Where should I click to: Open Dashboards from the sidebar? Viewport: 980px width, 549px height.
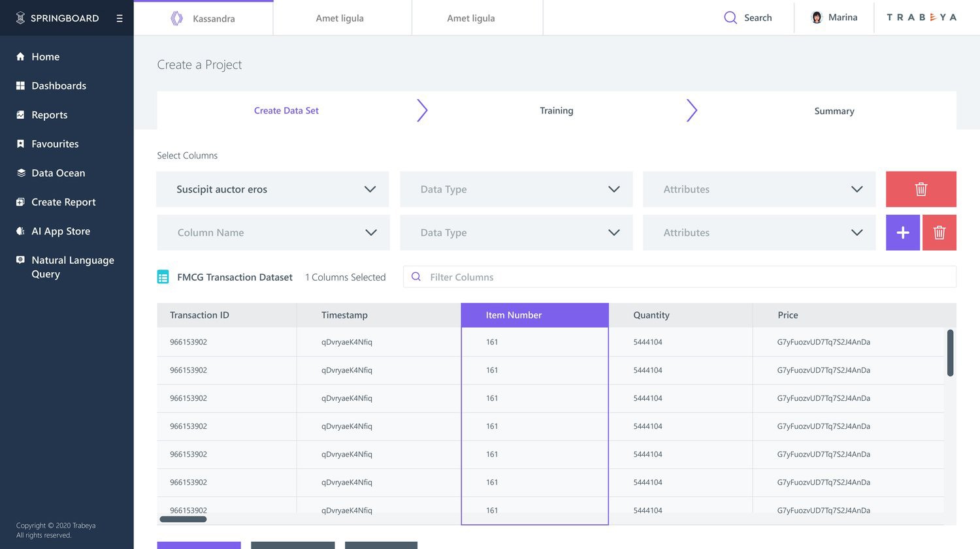59,86
